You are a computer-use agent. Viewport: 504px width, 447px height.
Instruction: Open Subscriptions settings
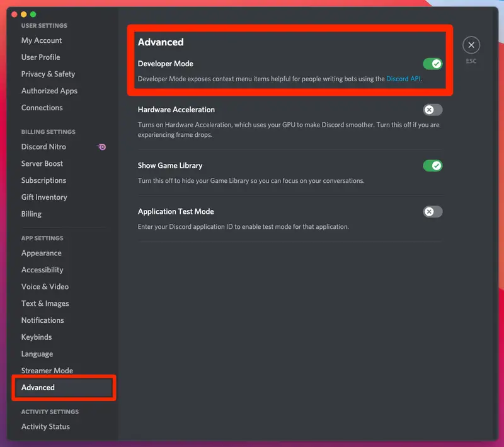pyautogui.click(x=43, y=180)
